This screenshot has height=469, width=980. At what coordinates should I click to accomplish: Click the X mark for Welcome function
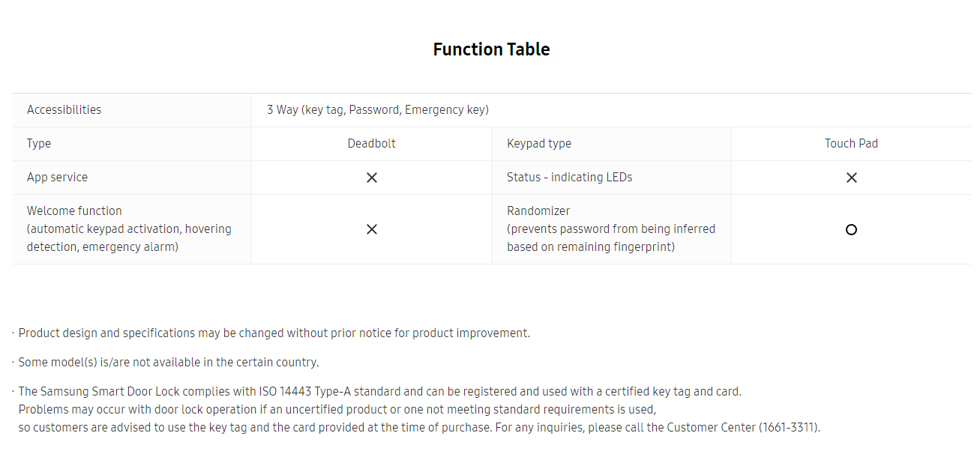[371, 229]
